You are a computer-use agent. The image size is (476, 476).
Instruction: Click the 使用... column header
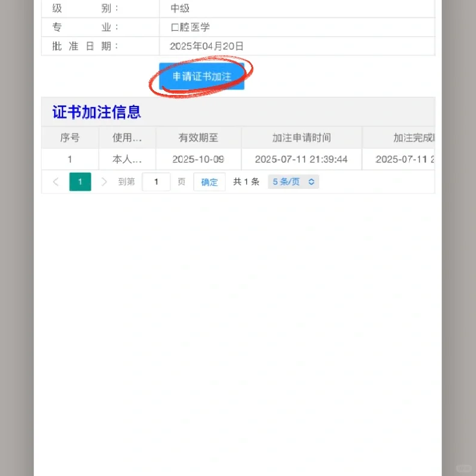tap(127, 138)
